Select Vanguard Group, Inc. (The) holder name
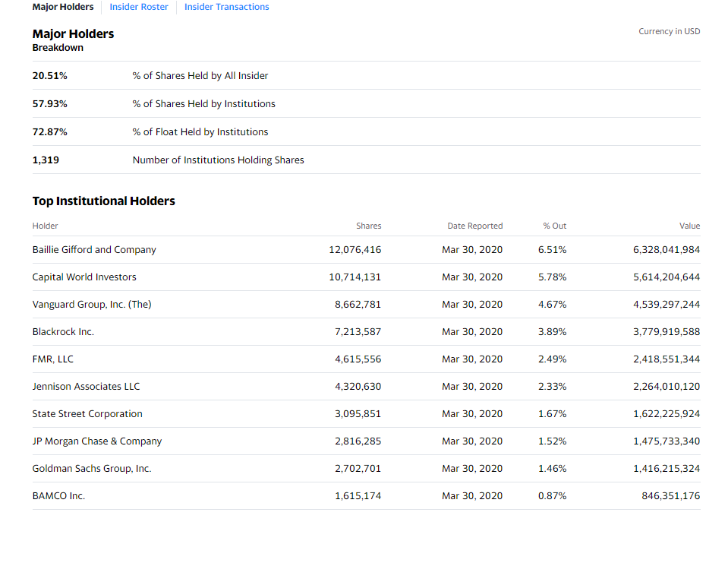728x563 pixels. [92, 305]
